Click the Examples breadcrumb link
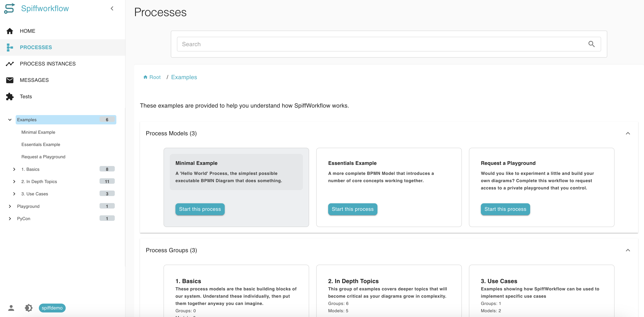The image size is (644, 317). [x=184, y=77]
